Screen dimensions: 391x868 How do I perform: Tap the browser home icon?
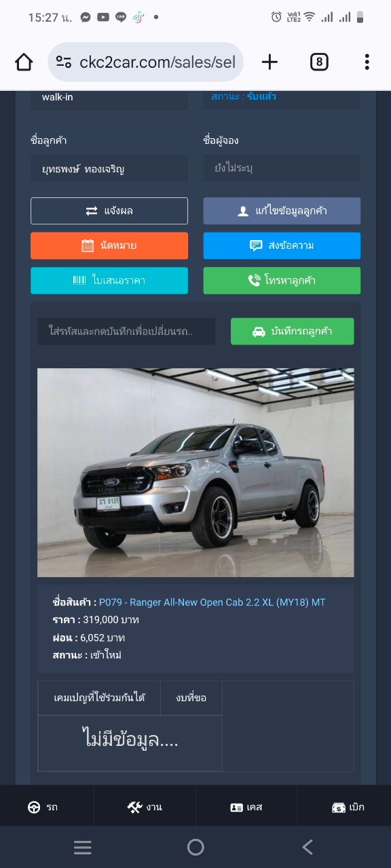[24, 62]
